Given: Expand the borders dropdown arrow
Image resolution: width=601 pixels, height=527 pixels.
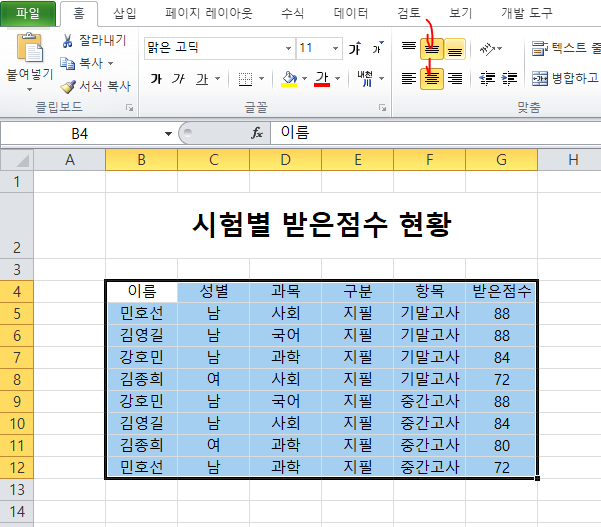Looking at the screenshot, I should pos(261,79).
